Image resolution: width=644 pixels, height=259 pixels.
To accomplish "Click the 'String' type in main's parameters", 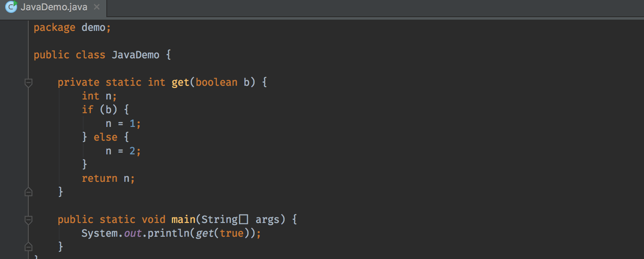I will (220, 220).
